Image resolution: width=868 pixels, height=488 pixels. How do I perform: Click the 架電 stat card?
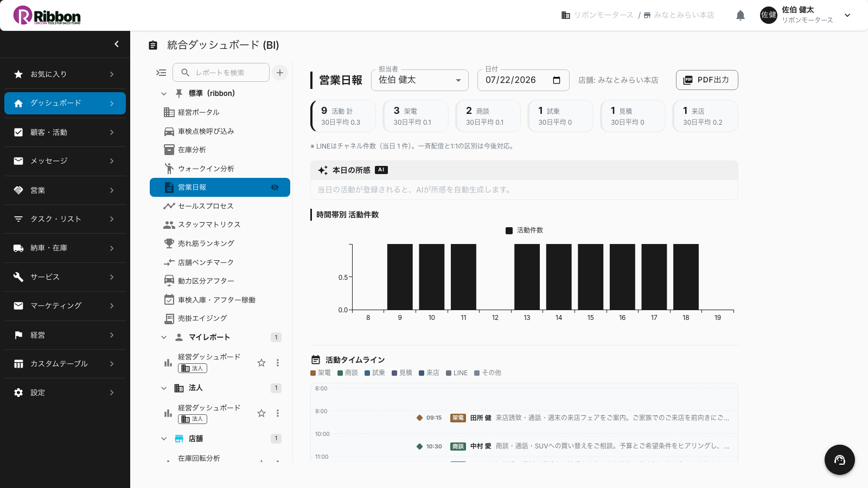416,116
